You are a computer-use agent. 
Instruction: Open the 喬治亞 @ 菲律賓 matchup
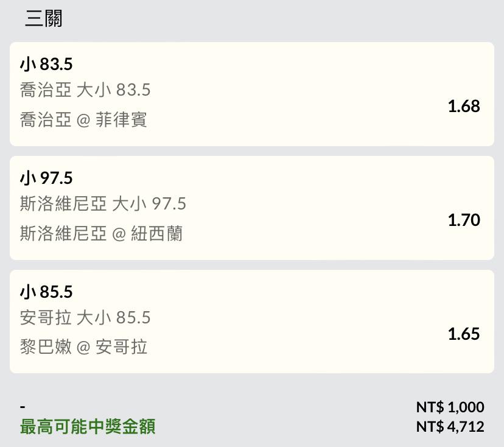pos(83,119)
